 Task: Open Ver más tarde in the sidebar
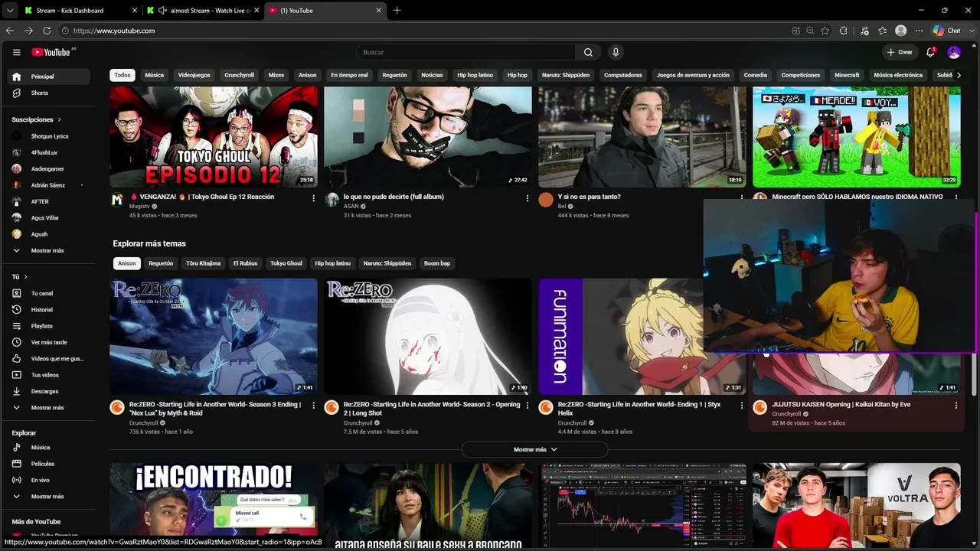tap(49, 342)
